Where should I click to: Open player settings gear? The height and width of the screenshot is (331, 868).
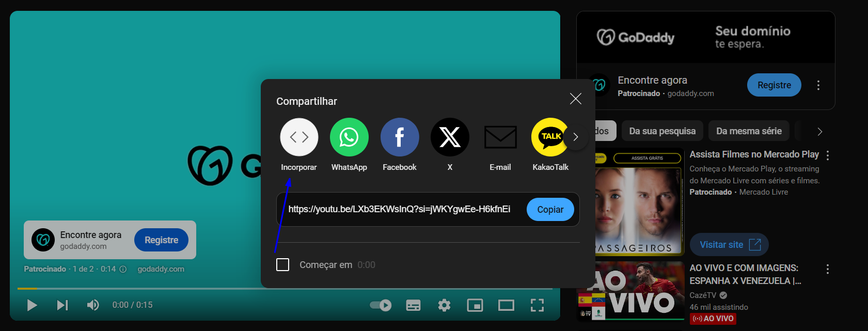click(444, 305)
